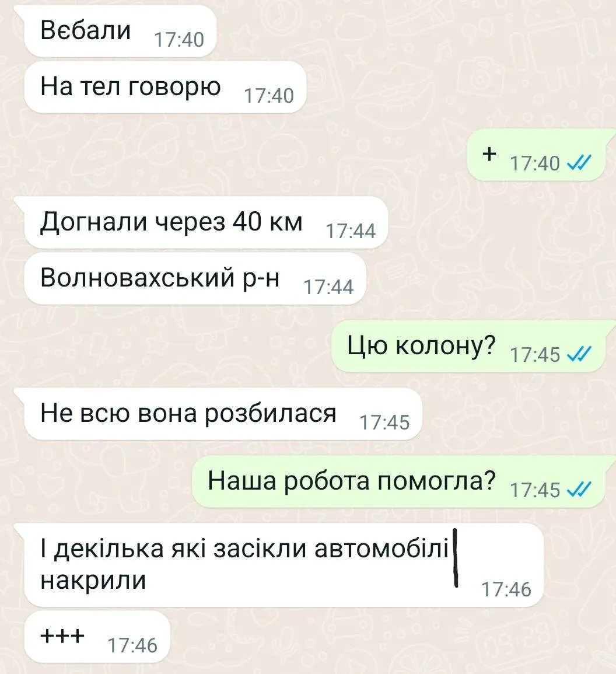Tap message about "засікли автомобілі накрили"
Screen dimensions: 616x674
(284, 565)
